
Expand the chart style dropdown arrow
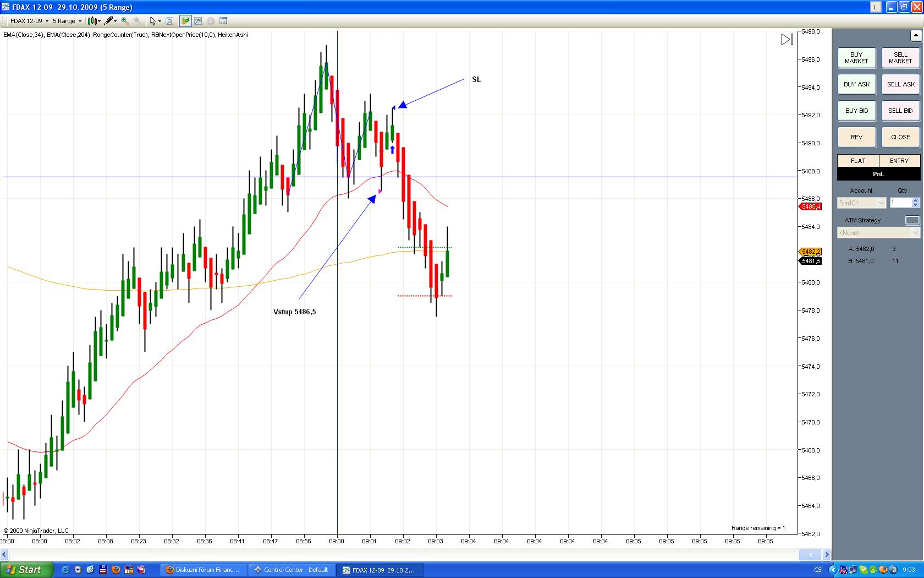100,21
